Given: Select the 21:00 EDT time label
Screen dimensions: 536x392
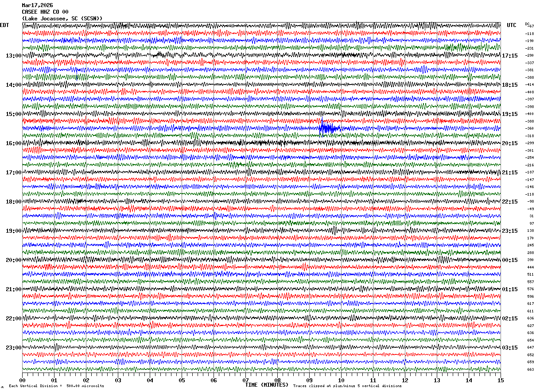Looking at the screenshot, I should point(13,289).
